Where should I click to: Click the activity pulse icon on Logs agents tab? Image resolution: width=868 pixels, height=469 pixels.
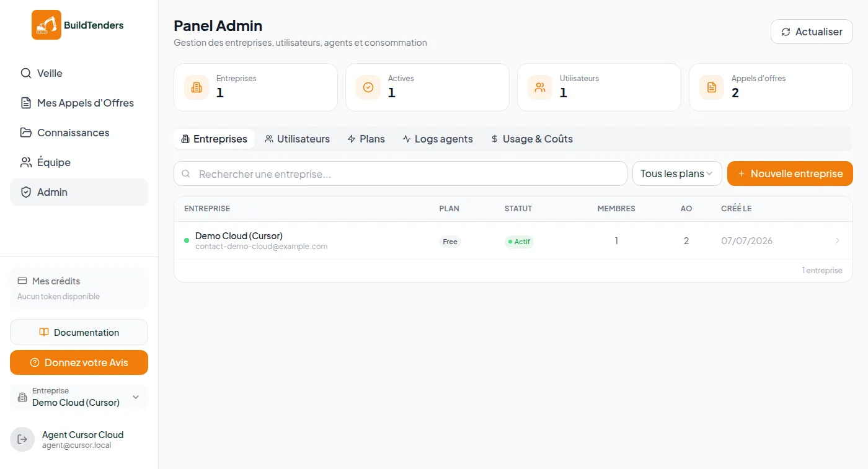pyautogui.click(x=407, y=139)
